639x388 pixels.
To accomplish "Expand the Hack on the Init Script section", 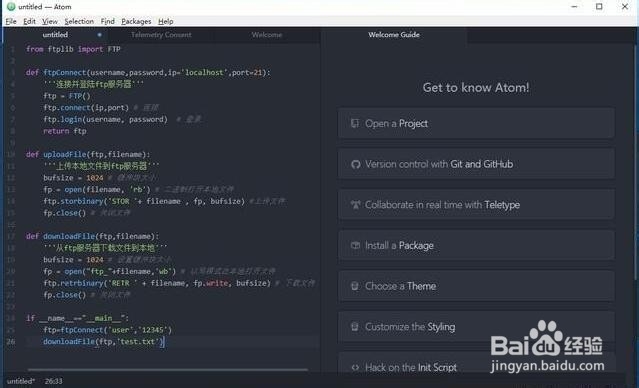I will pyautogui.click(x=476, y=363).
